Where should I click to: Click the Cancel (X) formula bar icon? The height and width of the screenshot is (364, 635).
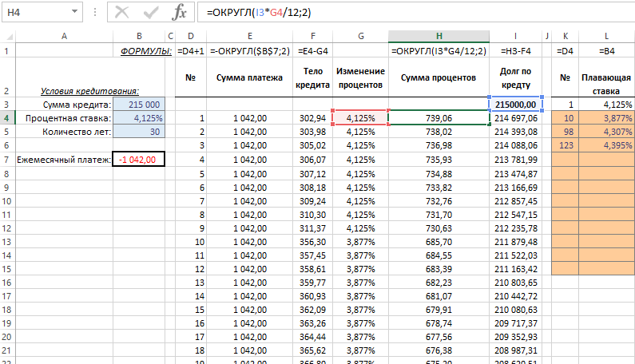pyautogui.click(x=122, y=12)
